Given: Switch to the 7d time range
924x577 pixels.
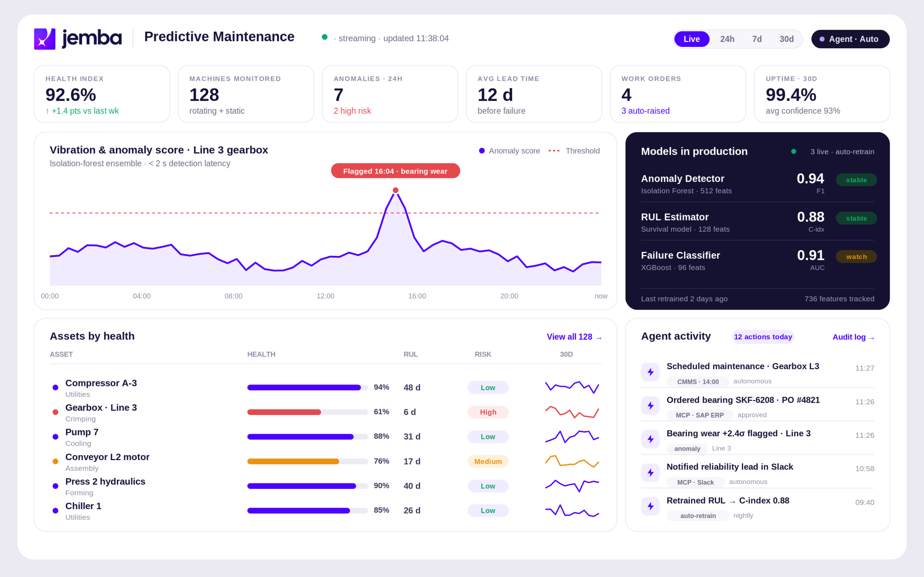Looking at the screenshot, I should click(757, 39).
